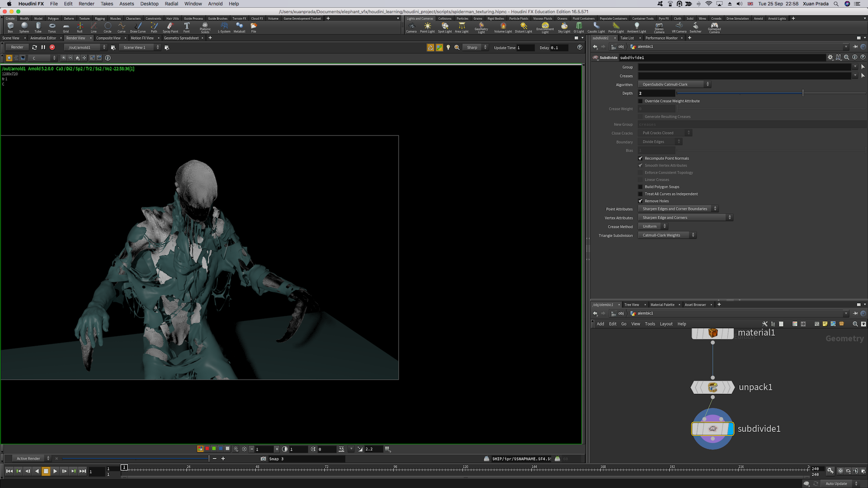This screenshot has width=868, height=488.
Task: Toggle Enforce Consistent Topology checkbox
Action: [640, 173]
